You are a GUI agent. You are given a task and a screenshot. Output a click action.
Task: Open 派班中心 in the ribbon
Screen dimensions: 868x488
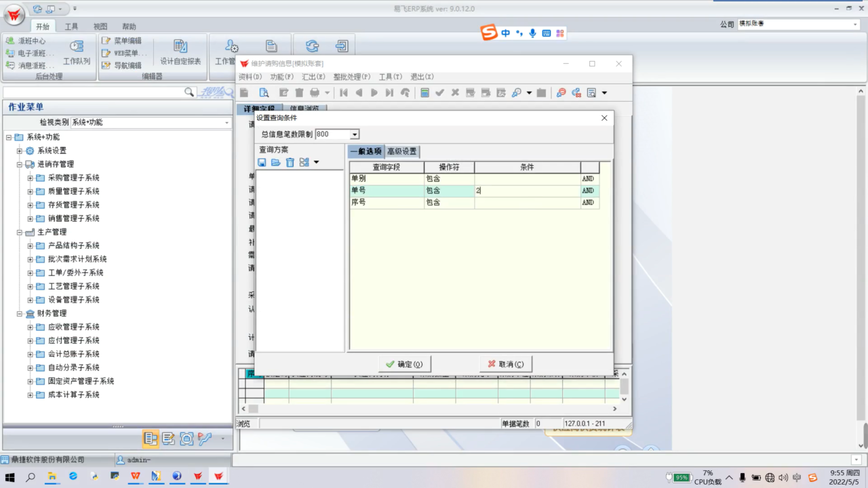coord(26,41)
